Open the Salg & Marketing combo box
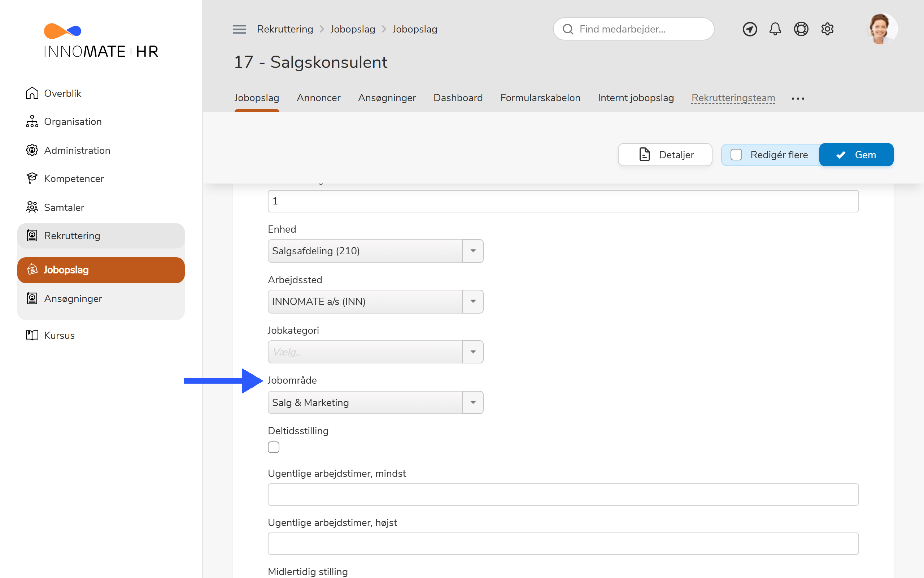924x578 pixels. click(x=375, y=402)
